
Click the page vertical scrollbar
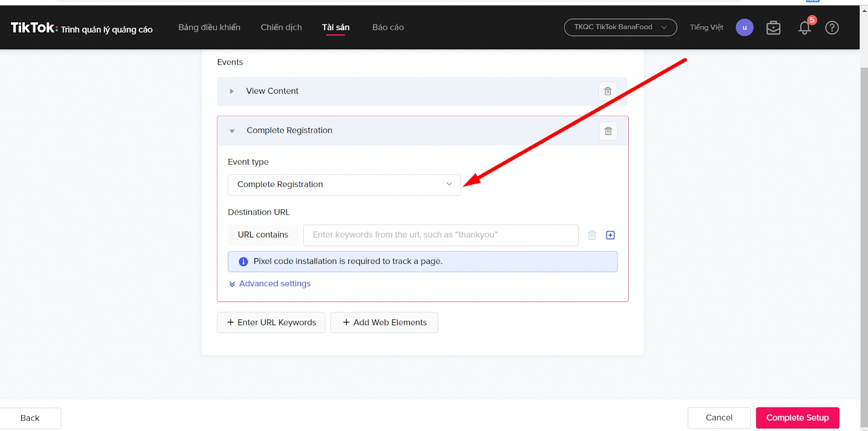click(x=864, y=248)
